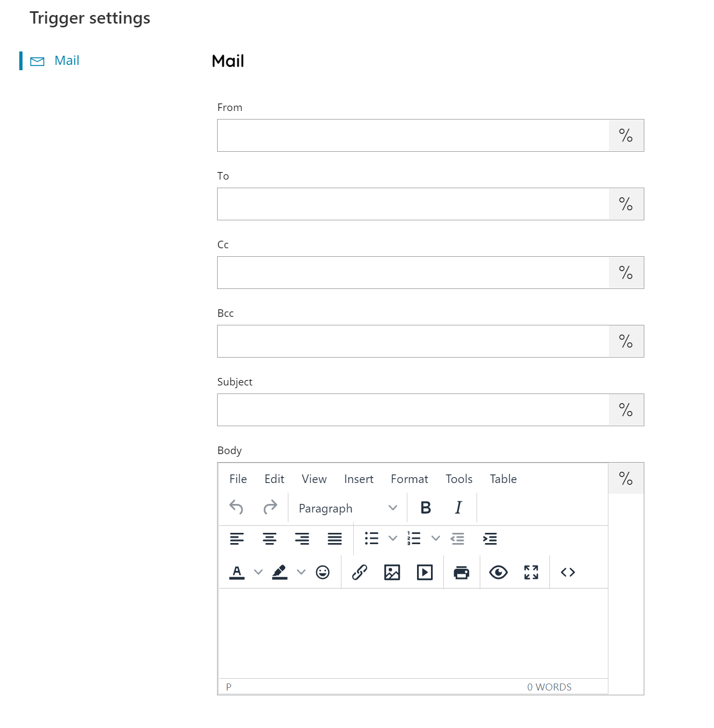Viewport: 714px width, 728px height.
Task: Open the Paragraph format dropdown
Action: click(x=348, y=508)
